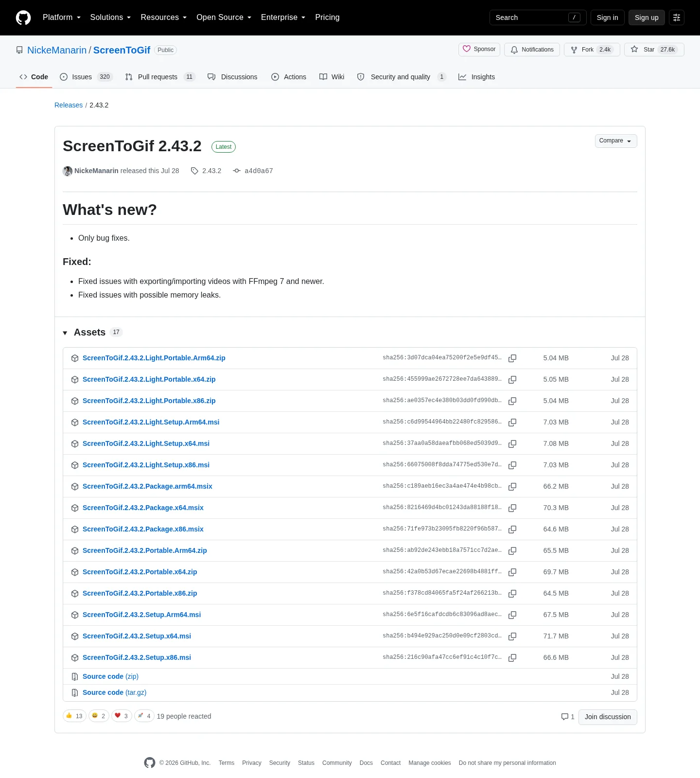Click the Join discussion button

pos(608,717)
